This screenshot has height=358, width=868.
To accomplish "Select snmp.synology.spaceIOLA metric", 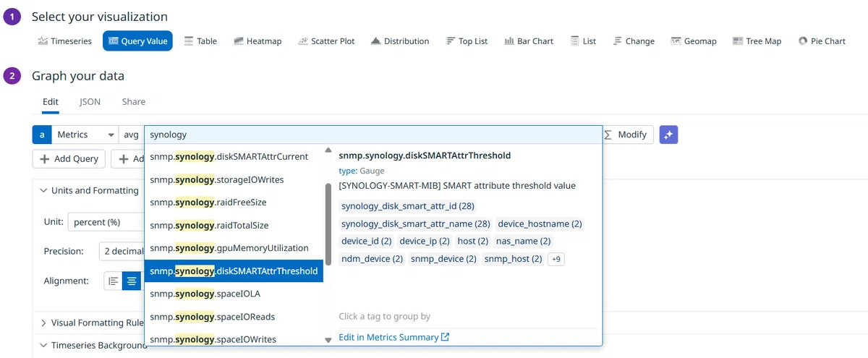I will [x=234, y=294].
